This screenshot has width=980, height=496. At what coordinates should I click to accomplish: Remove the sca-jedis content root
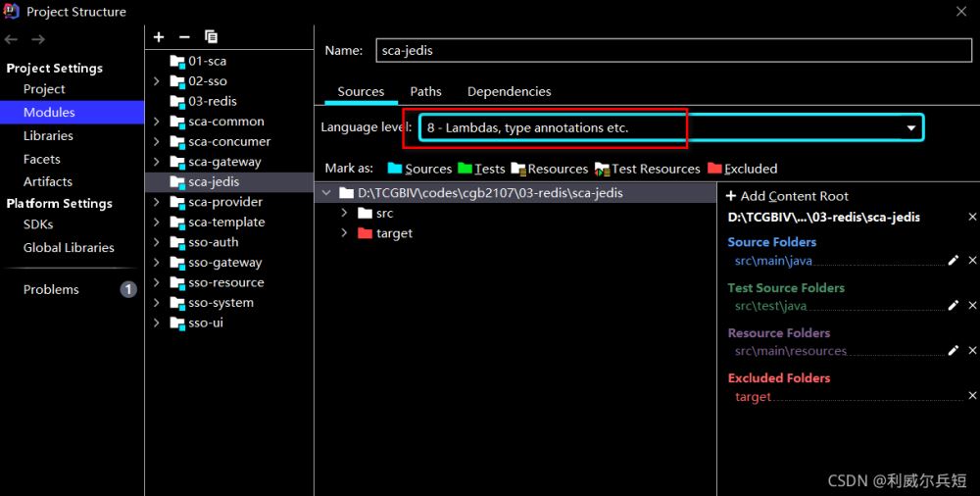coord(972,217)
